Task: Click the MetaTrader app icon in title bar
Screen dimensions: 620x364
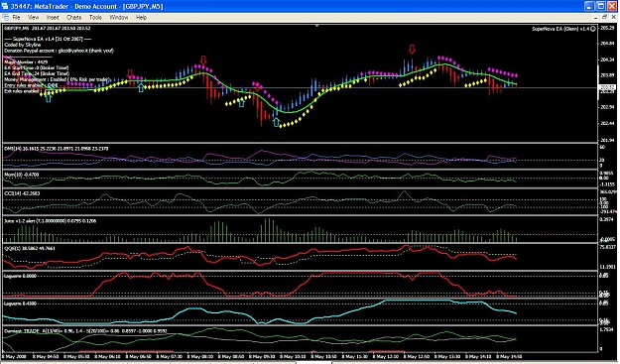Action: [x=5, y=6]
